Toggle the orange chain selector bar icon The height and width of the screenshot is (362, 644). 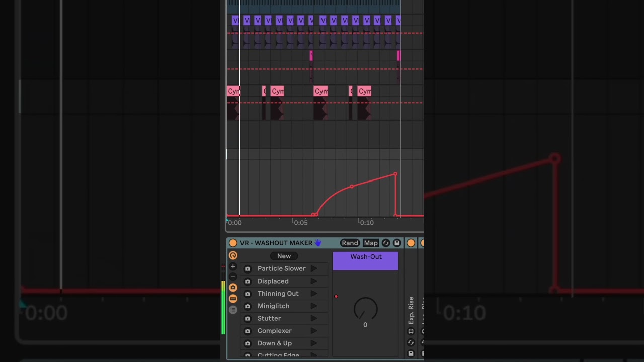(233, 299)
